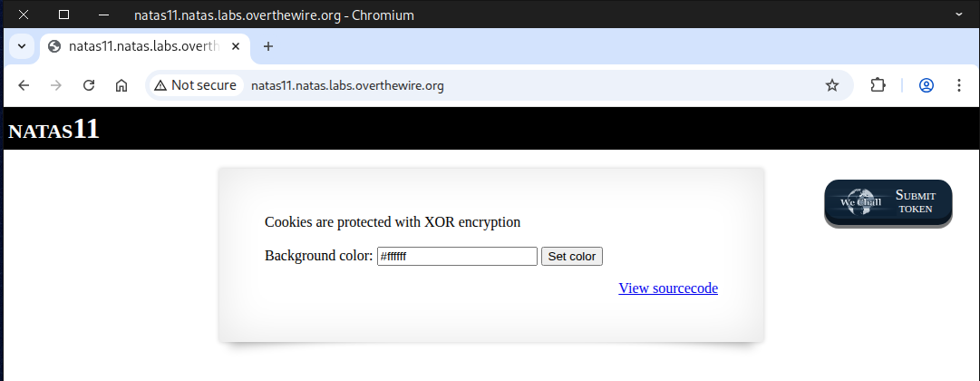Open the Chromium three-dot menu
Image resolution: width=980 pixels, height=381 pixels.
[958, 85]
